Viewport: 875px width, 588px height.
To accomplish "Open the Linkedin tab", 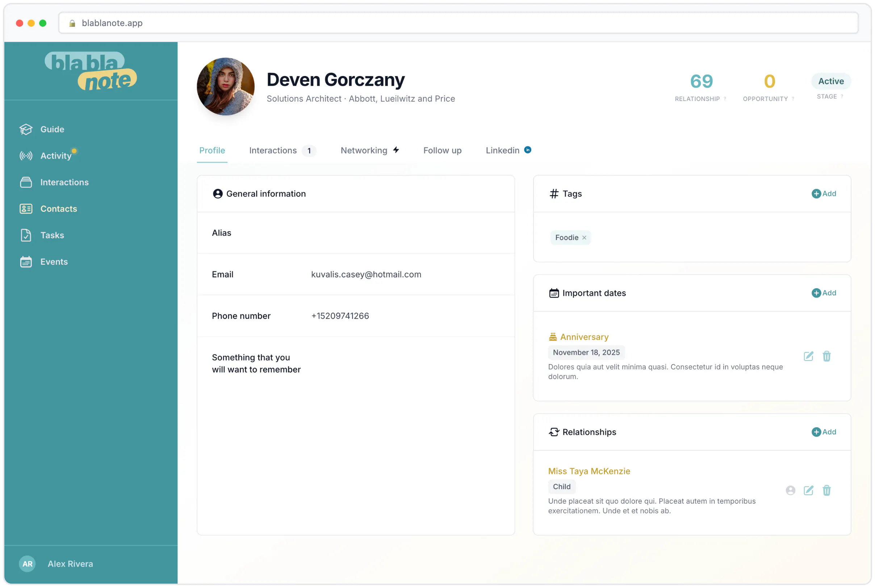I will pos(508,150).
